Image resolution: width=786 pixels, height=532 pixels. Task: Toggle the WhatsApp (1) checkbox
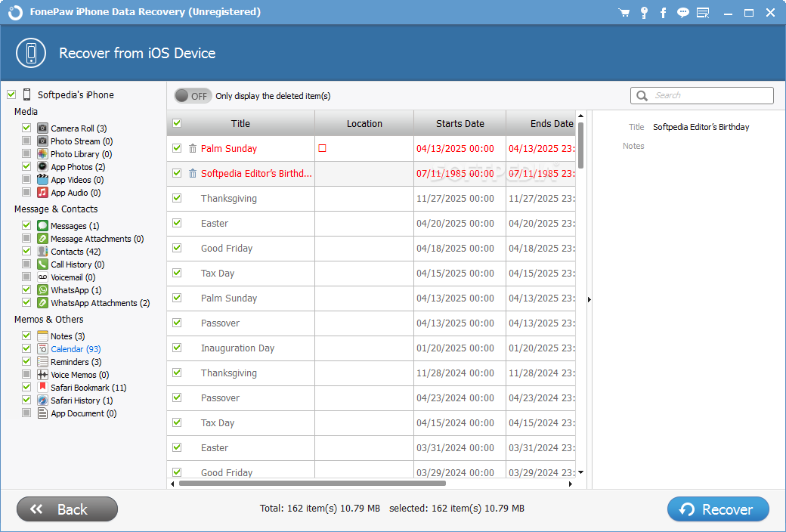26,290
